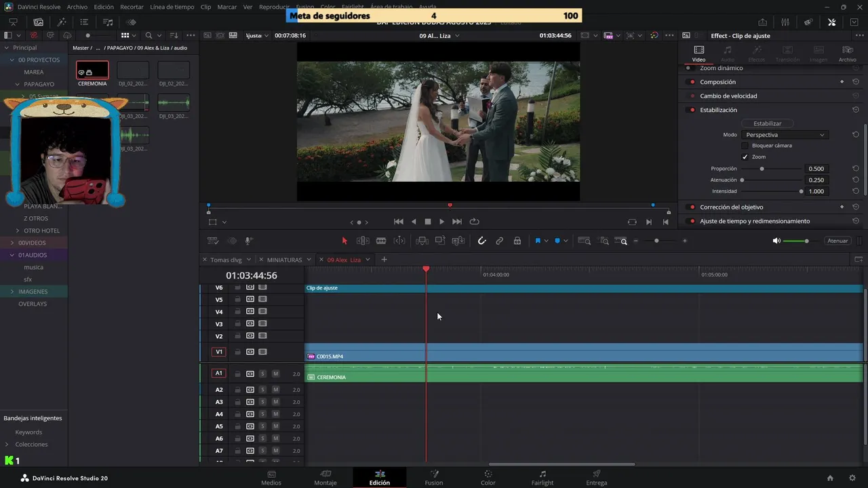Reset Cambio de velocidad settings
This screenshot has height=488, width=868.
856,96
